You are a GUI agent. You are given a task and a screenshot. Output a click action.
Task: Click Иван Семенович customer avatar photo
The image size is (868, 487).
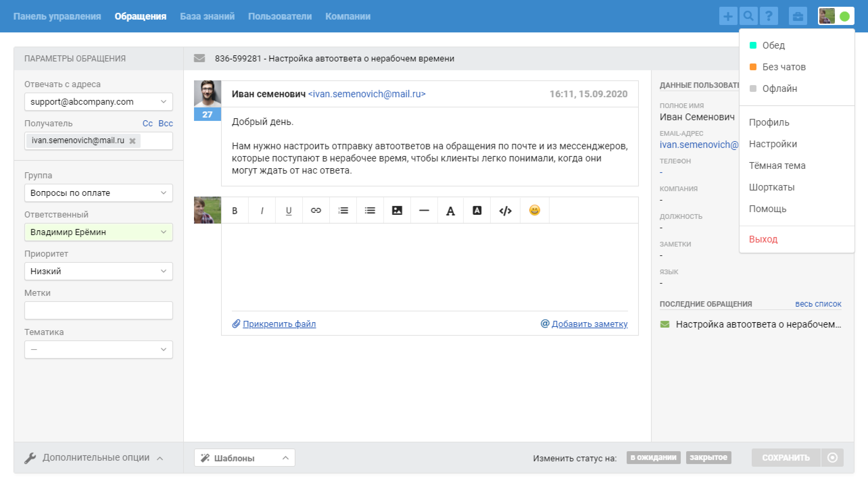[207, 94]
